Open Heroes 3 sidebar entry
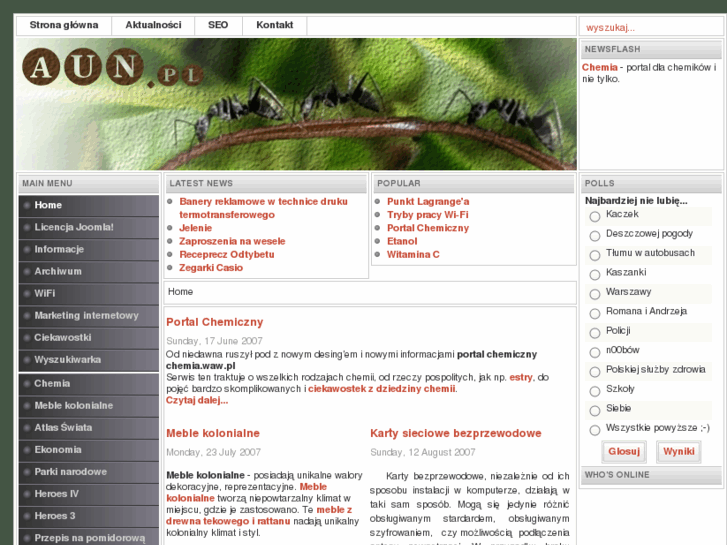 [x=89, y=516]
